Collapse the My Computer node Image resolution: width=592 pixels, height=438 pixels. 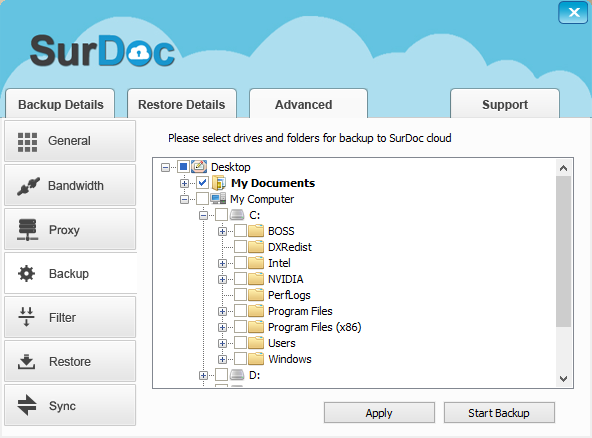click(x=184, y=199)
